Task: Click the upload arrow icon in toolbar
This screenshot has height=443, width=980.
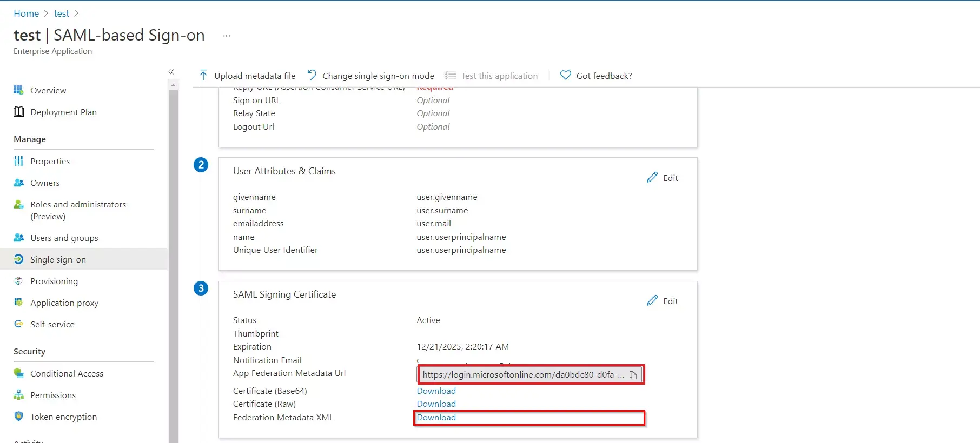Action: pos(203,75)
